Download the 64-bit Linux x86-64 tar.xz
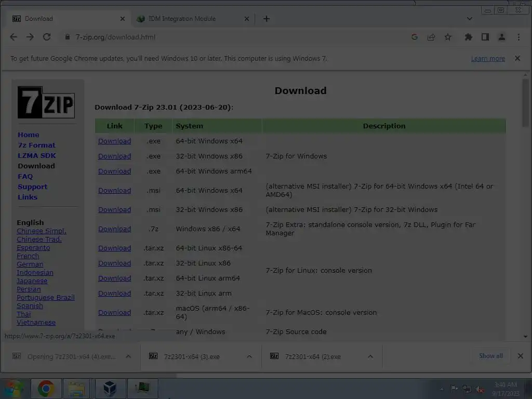 (115, 248)
